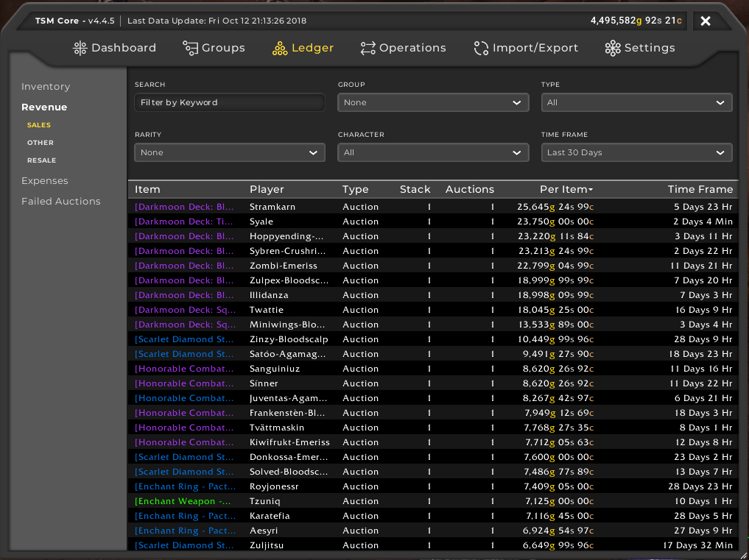Select the Enchant Weapon row by Tzuniq
749x560 pixels.
432,501
